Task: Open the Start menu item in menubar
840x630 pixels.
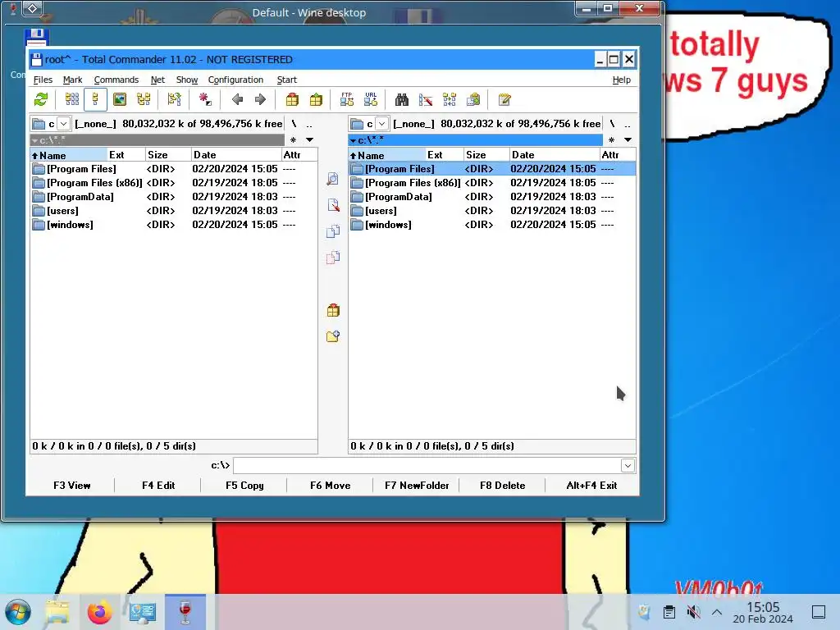Action: click(286, 80)
